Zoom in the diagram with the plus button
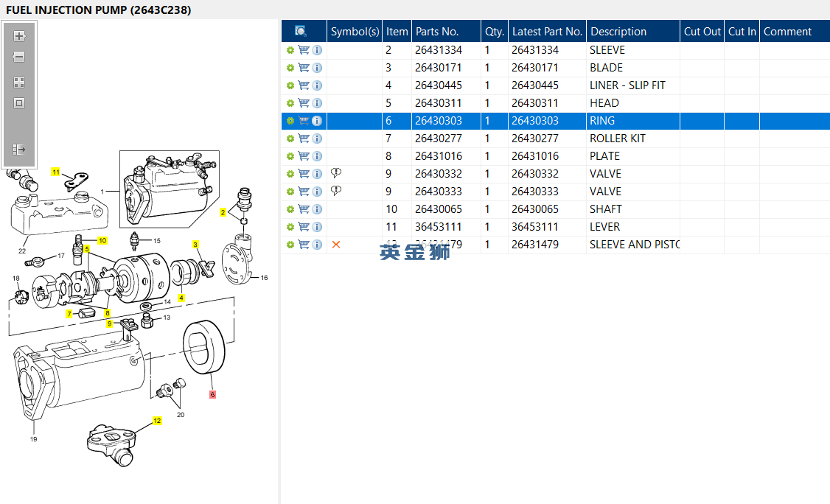 coord(19,36)
